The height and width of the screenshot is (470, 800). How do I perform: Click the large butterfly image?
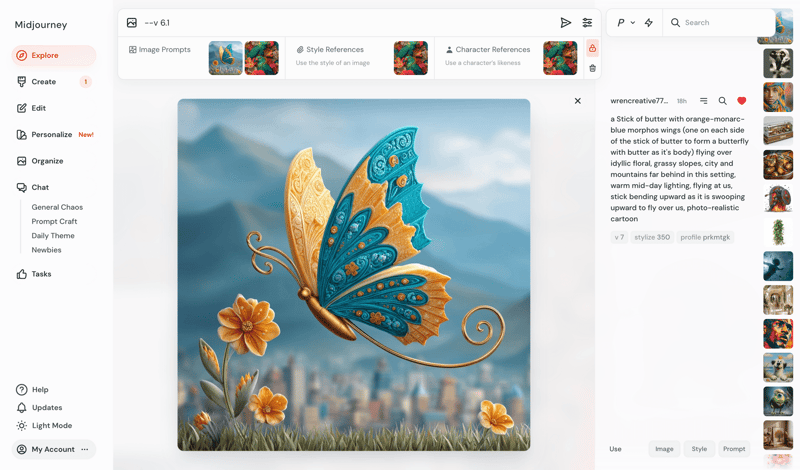(354, 275)
